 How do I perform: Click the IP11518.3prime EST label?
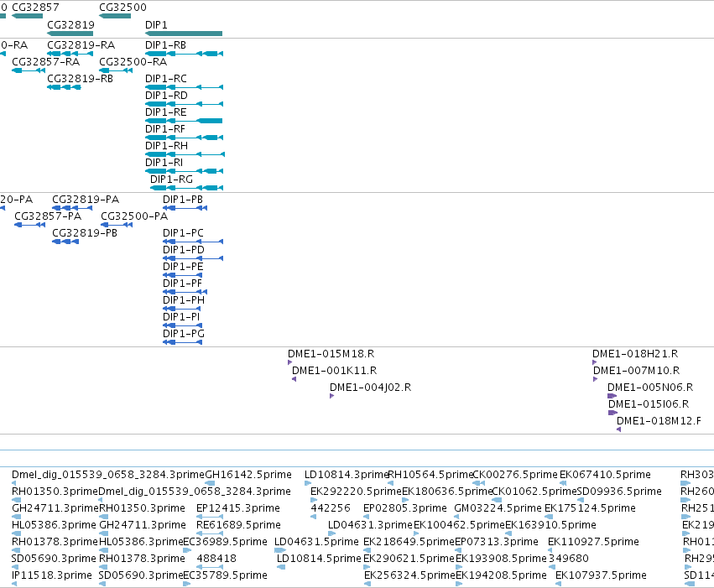coord(52,575)
